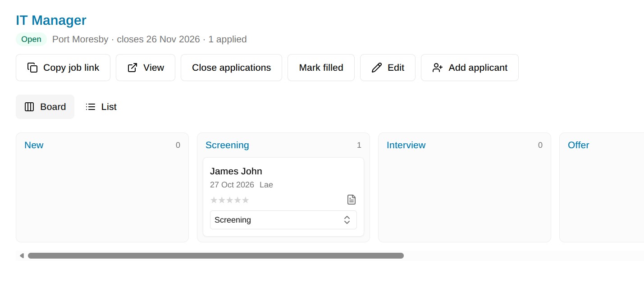
Task: Click the pencil icon on Edit button
Action: coord(377,68)
